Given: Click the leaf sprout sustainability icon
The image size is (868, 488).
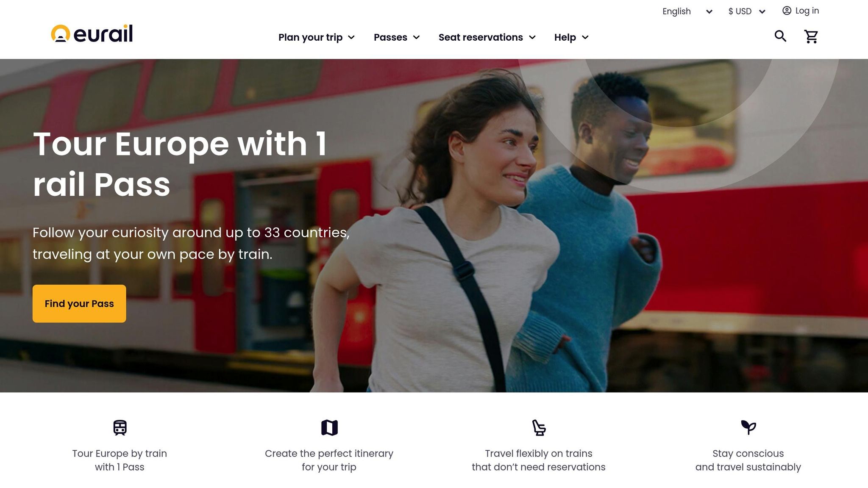Looking at the screenshot, I should click(x=748, y=427).
